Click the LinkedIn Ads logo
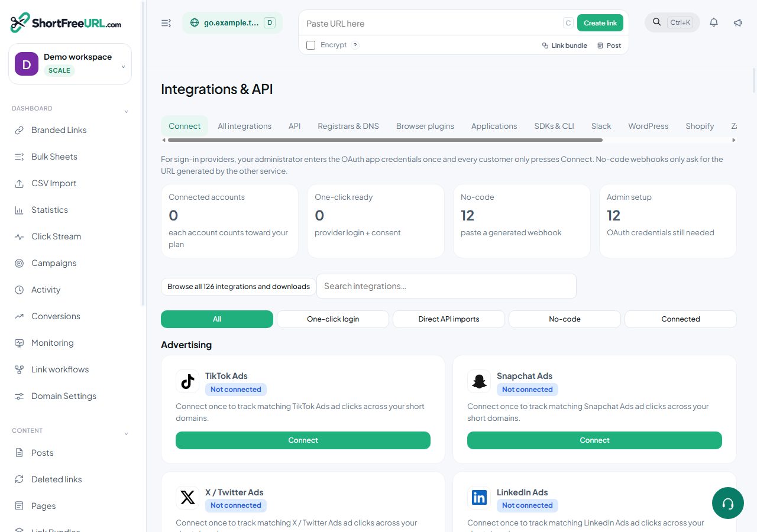This screenshot has height=532, width=757. coord(479,498)
